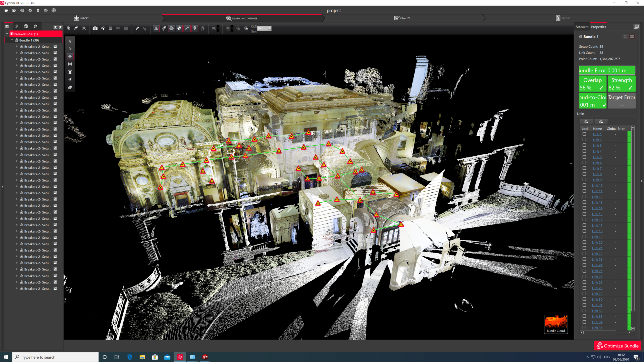The height and width of the screenshot is (362, 644).
Task: Toggle the setup triangle markers icon
Action: tap(156, 28)
